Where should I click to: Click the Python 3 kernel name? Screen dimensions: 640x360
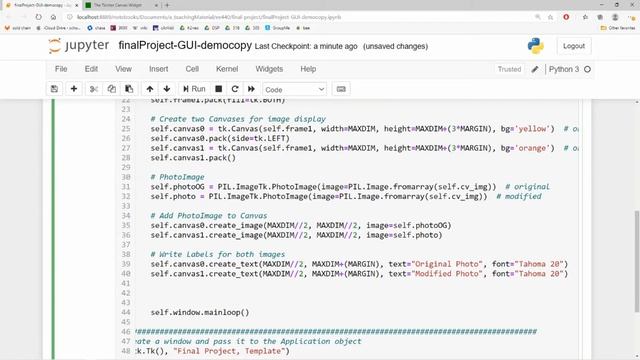[x=564, y=69]
